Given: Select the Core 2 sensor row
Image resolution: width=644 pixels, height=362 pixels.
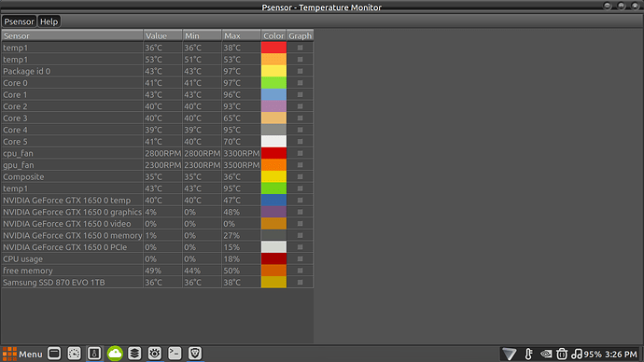Looking at the screenshot, I should [158, 106].
